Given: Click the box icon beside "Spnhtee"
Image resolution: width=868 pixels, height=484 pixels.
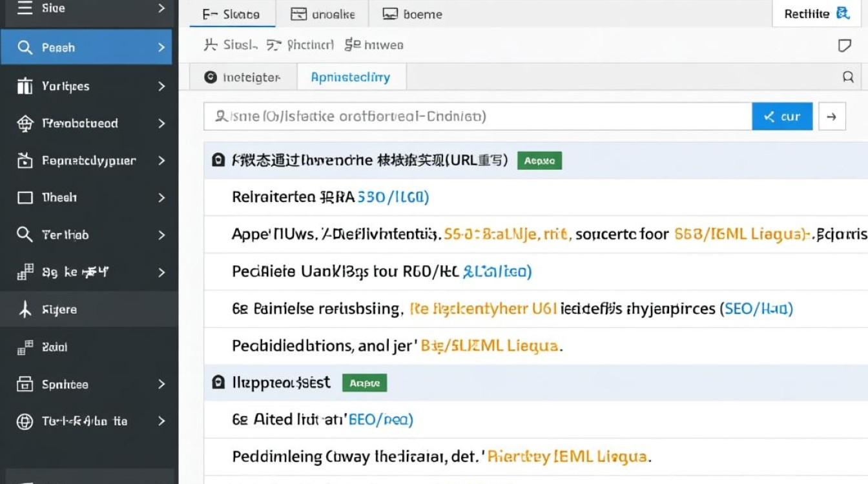Looking at the screenshot, I should (25, 385).
